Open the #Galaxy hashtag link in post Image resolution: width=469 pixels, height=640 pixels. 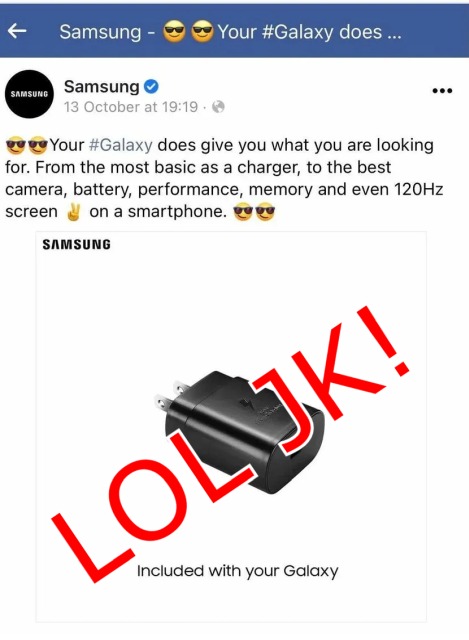coord(120,145)
